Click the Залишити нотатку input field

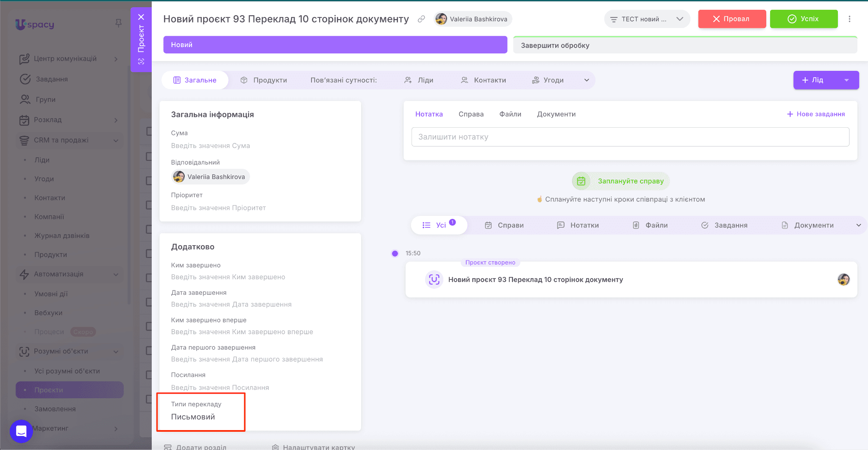630,137
